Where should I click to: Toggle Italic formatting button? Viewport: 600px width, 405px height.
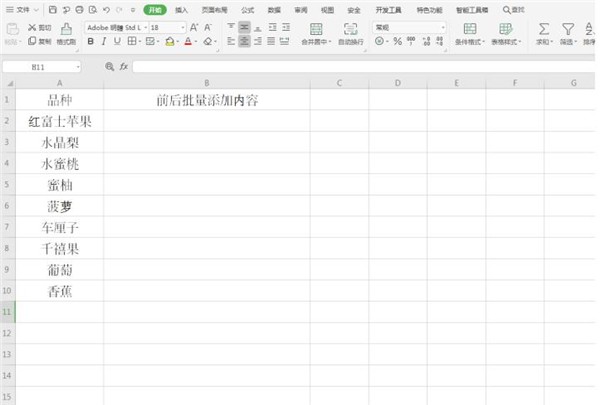[x=104, y=41]
